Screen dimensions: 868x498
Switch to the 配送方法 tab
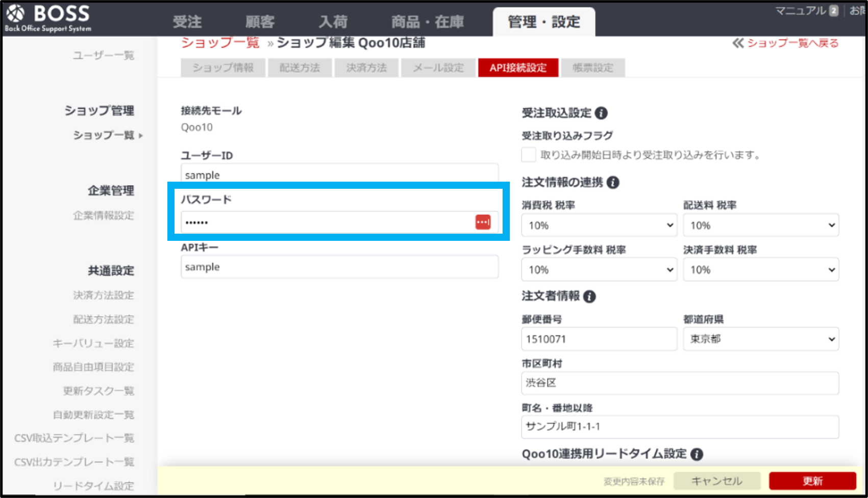300,68
